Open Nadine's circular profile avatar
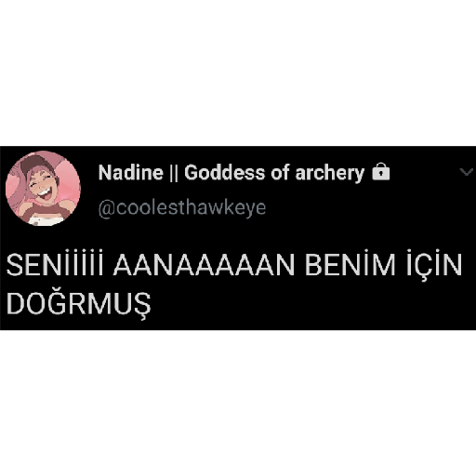This screenshot has height=476, width=476. tap(43, 189)
